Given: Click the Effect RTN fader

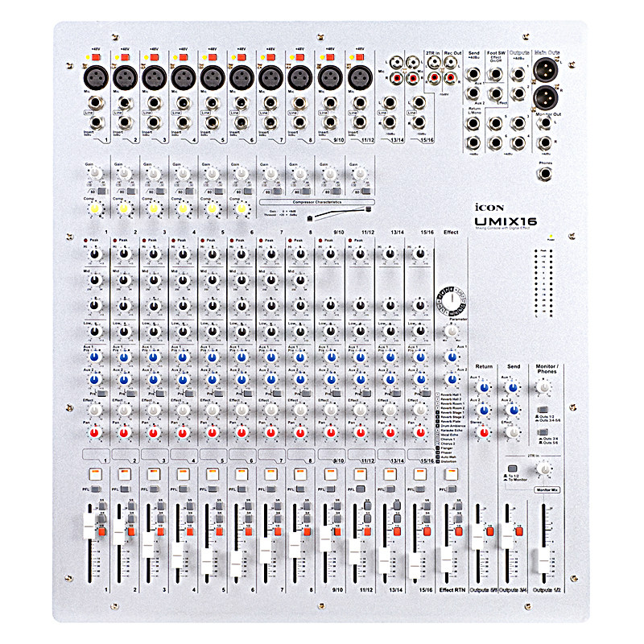Looking at the screenshot, I should click(447, 559).
